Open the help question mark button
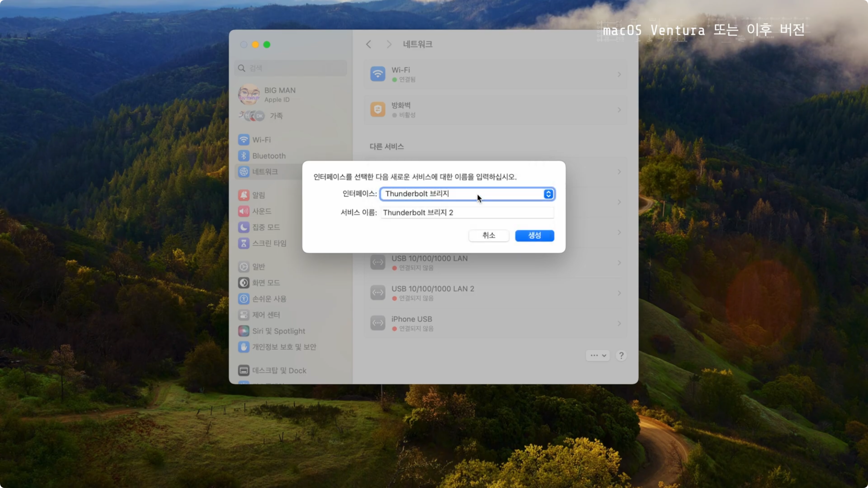Image resolution: width=868 pixels, height=488 pixels. (621, 355)
